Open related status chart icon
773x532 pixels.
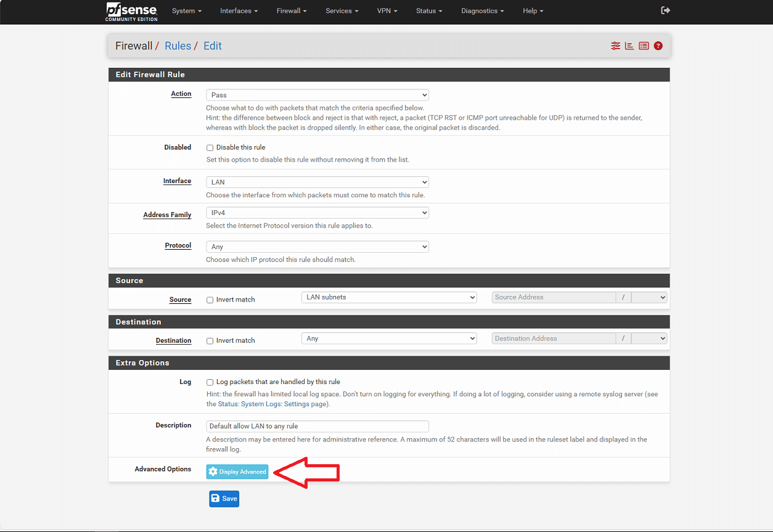(629, 46)
